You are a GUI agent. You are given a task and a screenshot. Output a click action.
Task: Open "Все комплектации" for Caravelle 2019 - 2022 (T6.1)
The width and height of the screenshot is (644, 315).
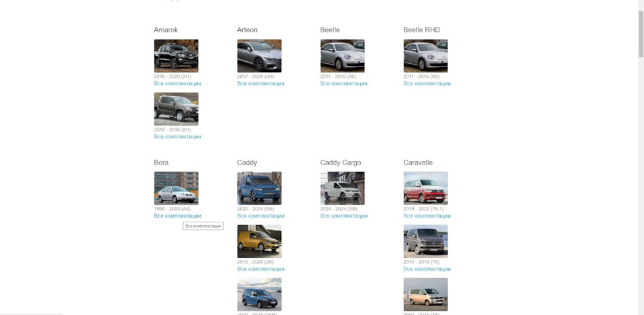coord(427,216)
